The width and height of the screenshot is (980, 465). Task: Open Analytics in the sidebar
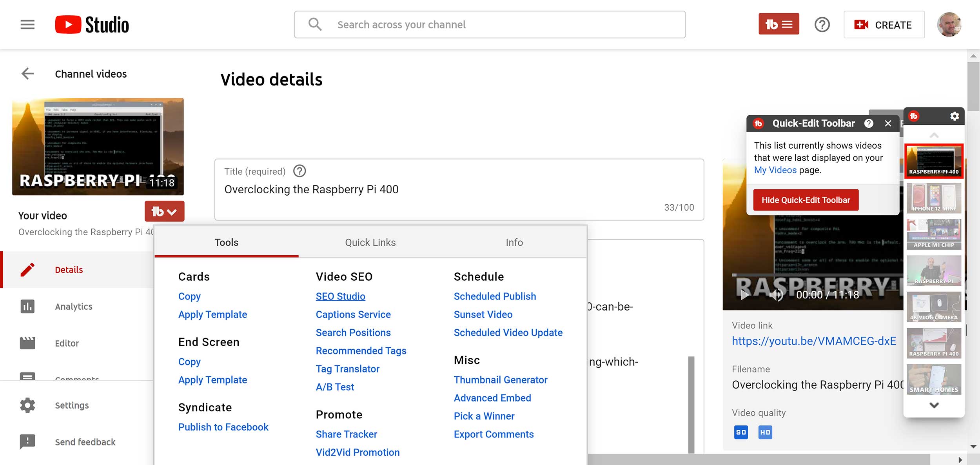coord(74,306)
